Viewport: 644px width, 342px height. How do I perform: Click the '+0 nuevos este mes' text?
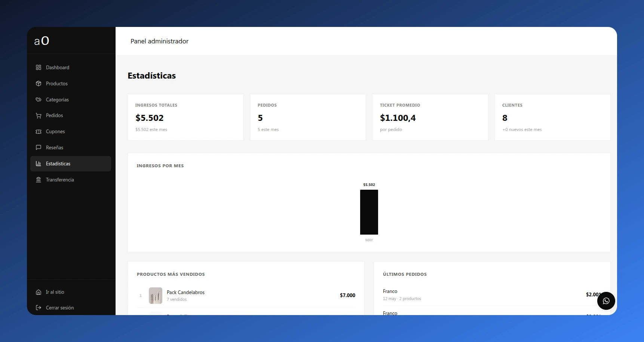pos(522,129)
